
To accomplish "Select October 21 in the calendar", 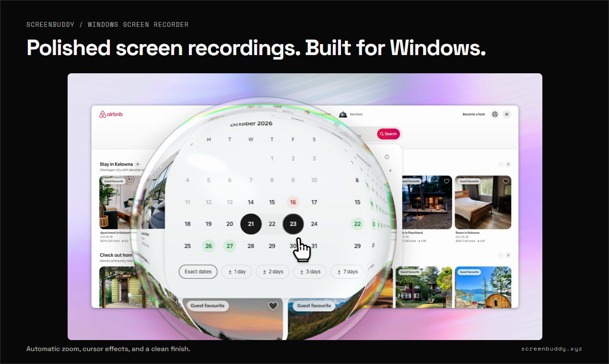I will point(251,224).
